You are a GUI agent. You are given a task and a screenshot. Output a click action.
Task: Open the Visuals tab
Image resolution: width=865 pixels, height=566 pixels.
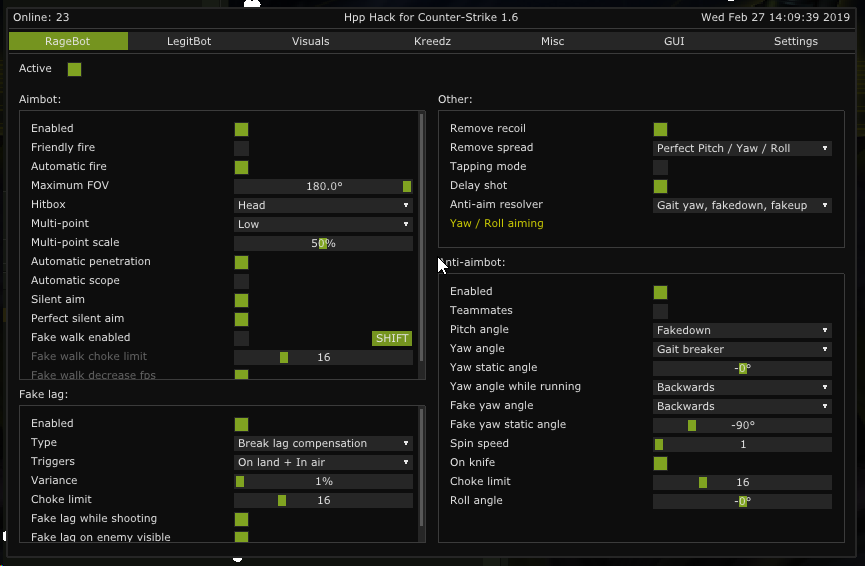310,41
